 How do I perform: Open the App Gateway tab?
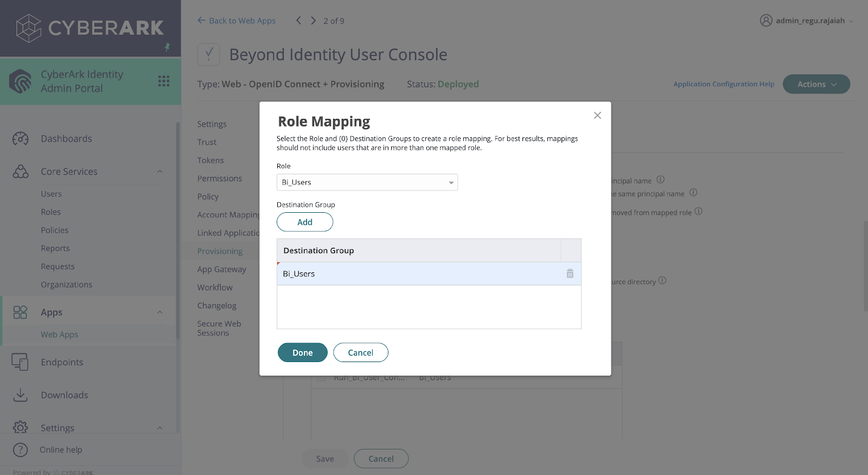222,269
